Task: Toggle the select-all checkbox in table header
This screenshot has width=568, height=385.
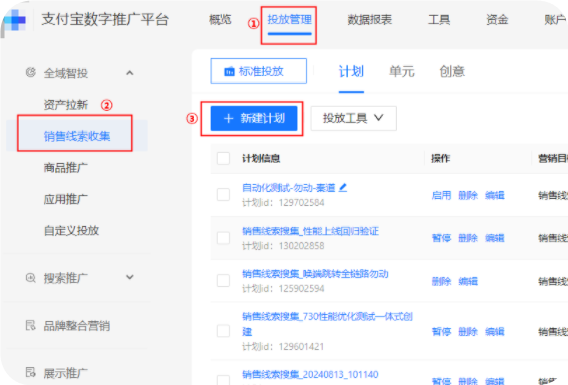Action: point(223,158)
